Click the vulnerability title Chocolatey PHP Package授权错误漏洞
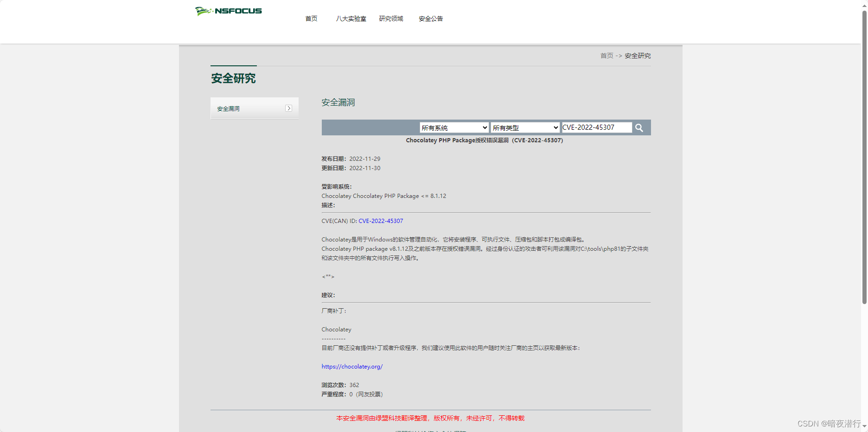Viewport: 868px width, 432px height. pyautogui.click(x=485, y=140)
